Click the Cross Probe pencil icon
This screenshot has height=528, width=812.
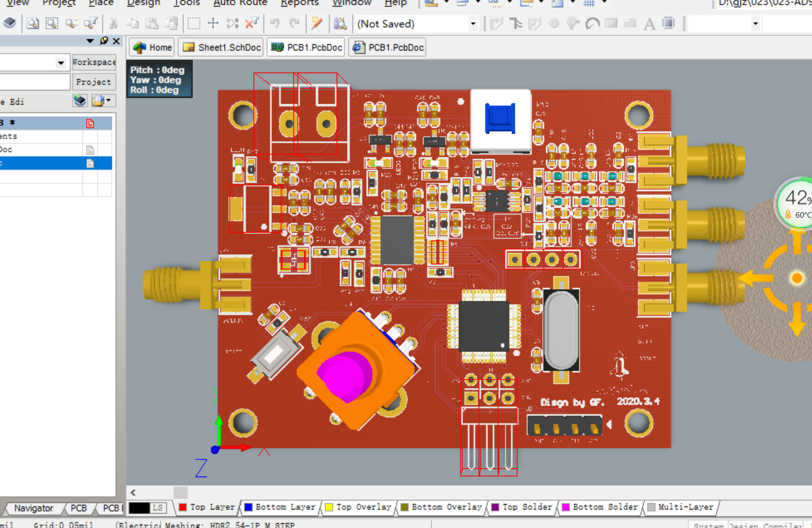(x=317, y=23)
